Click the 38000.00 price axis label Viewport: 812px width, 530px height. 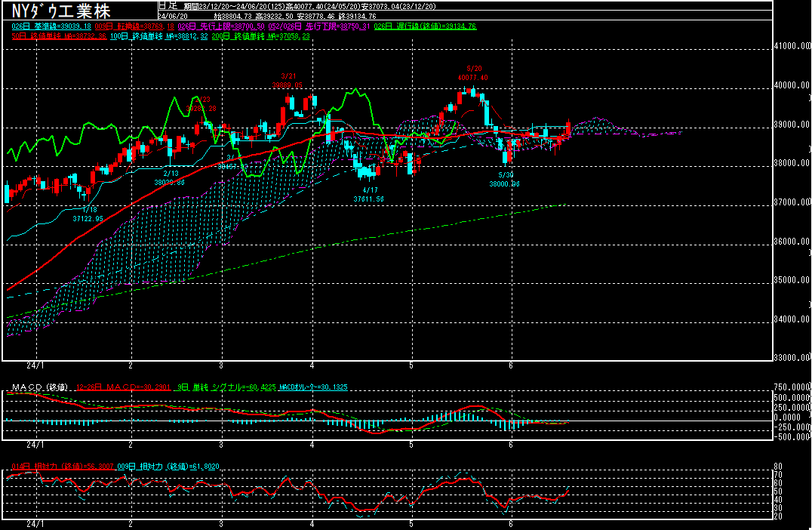click(x=792, y=162)
